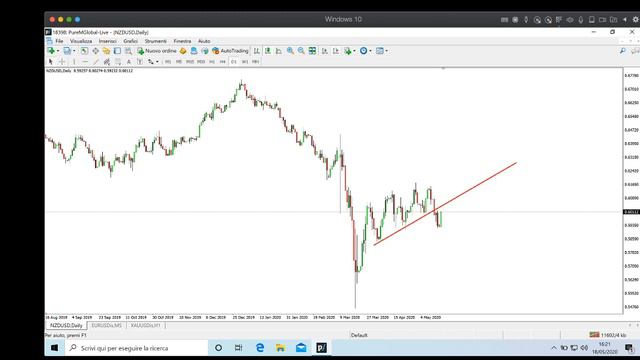Viewport: 640px width, 360px height.
Task: Open the Finestra menu
Action: [182, 41]
